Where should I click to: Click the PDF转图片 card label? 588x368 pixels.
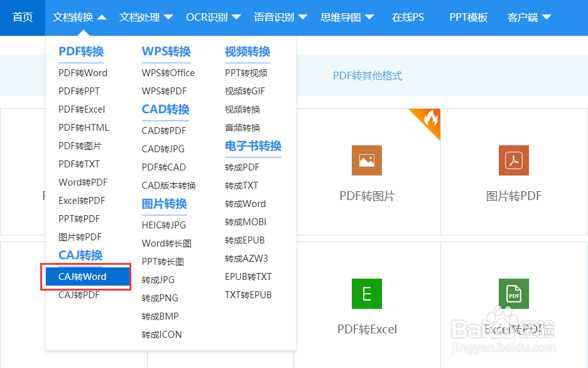[x=367, y=196]
